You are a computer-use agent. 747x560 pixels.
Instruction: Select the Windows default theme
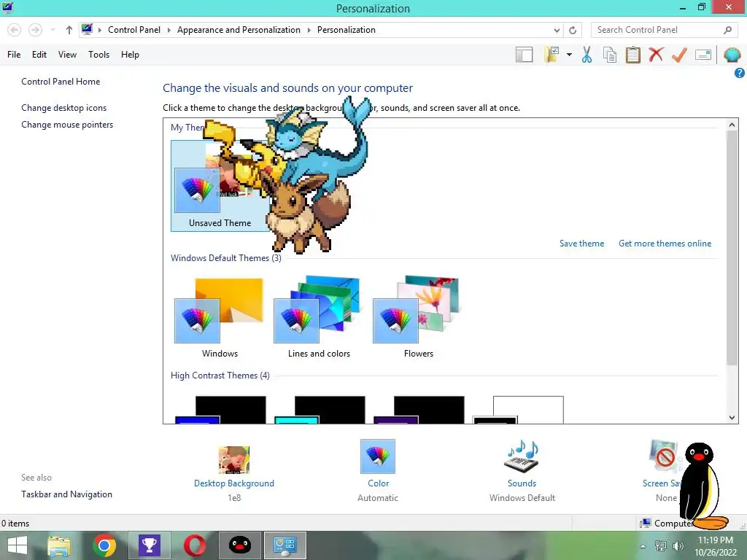coord(220,318)
